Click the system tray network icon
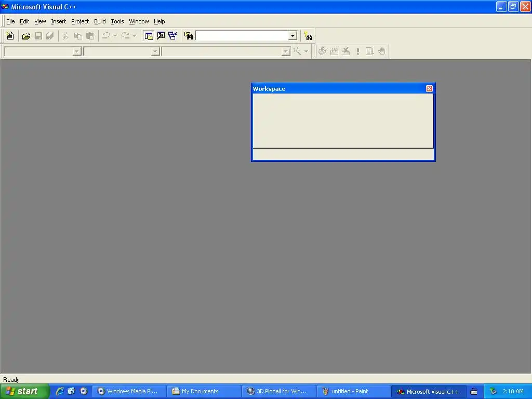This screenshot has width=532, height=399. point(493,391)
